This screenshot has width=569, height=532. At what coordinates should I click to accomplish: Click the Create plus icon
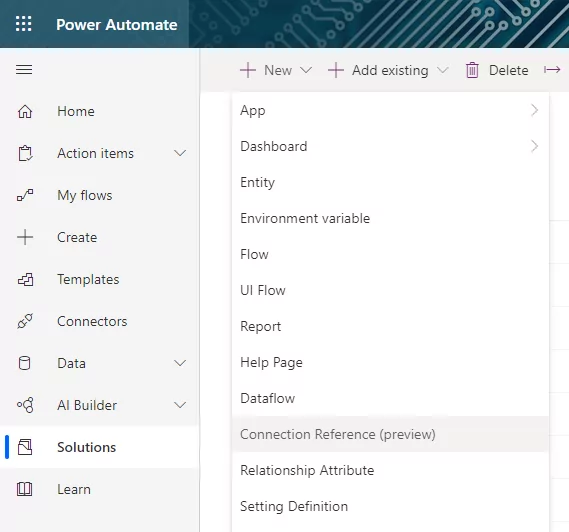click(x=25, y=237)
